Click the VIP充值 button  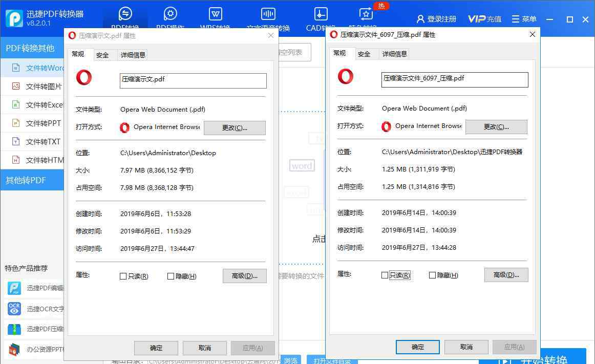(484, 19)
